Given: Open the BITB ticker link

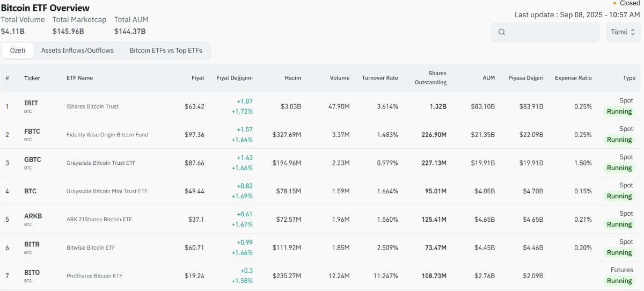Looking at the screenshot, I should (32, 244).
